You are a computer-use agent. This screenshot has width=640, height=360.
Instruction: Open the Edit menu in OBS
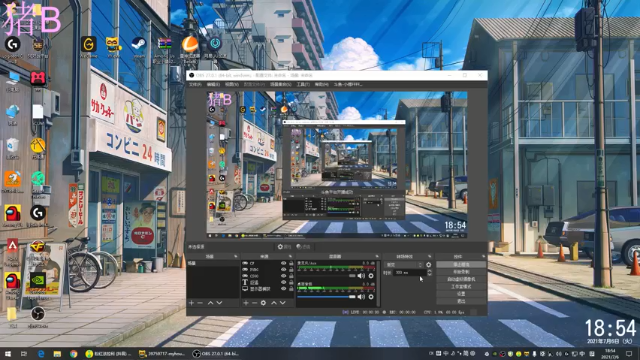213,84
